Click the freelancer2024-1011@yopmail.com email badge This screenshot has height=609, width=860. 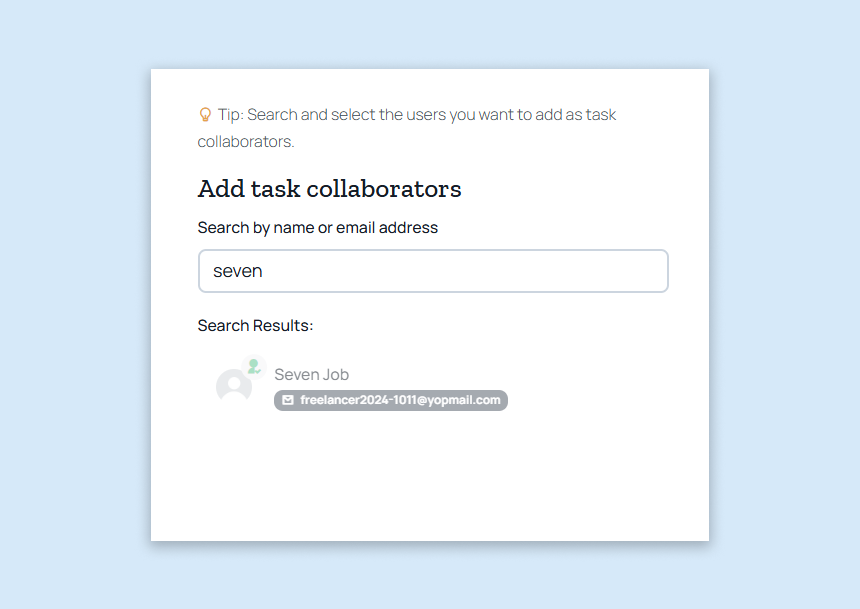[x=391, y=400]
